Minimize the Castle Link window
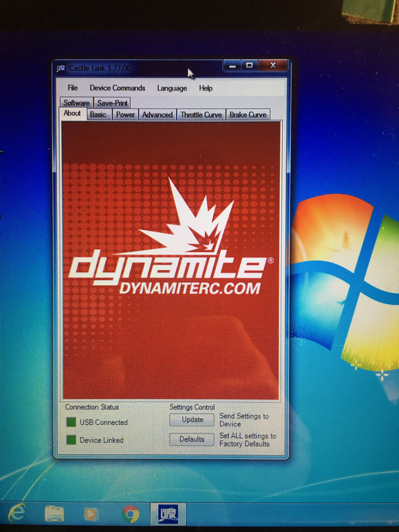This screenshot has width=399, height=532. coord(233,66)
